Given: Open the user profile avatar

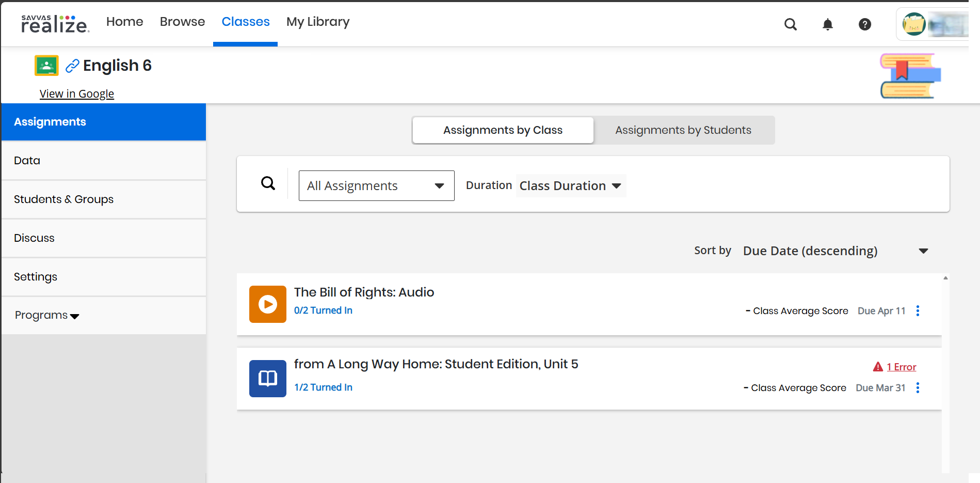Looking at the screenshot, I should point(914,24).
